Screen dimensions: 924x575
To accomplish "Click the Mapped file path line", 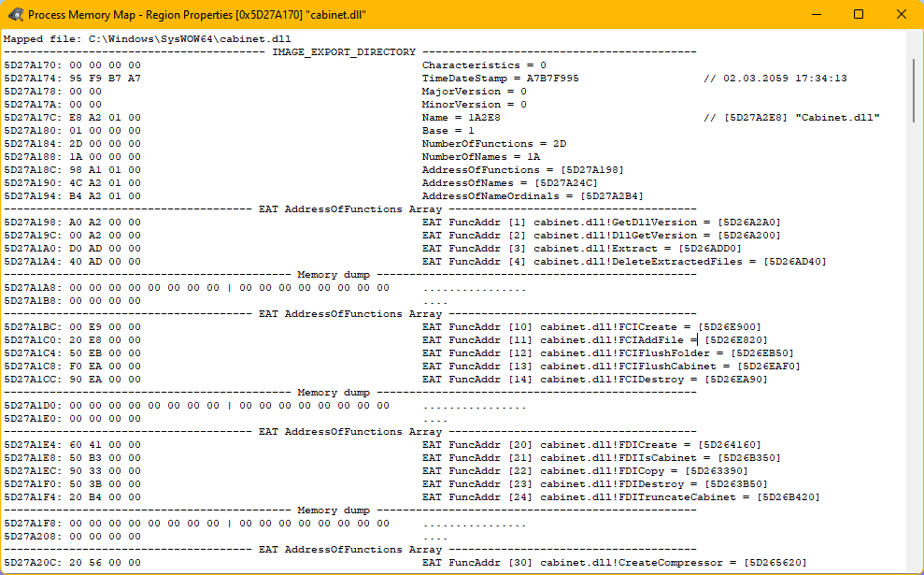I will coord(148,39).
